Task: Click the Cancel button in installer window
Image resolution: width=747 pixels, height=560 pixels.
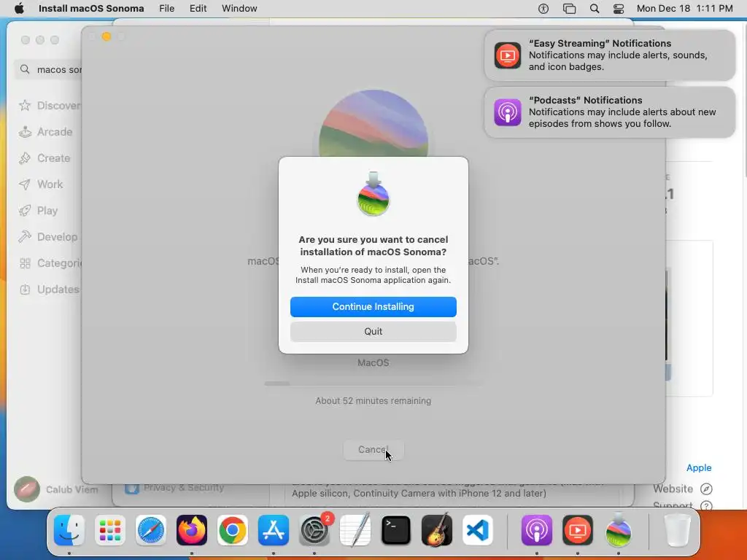Action: [x=373, y=449]
